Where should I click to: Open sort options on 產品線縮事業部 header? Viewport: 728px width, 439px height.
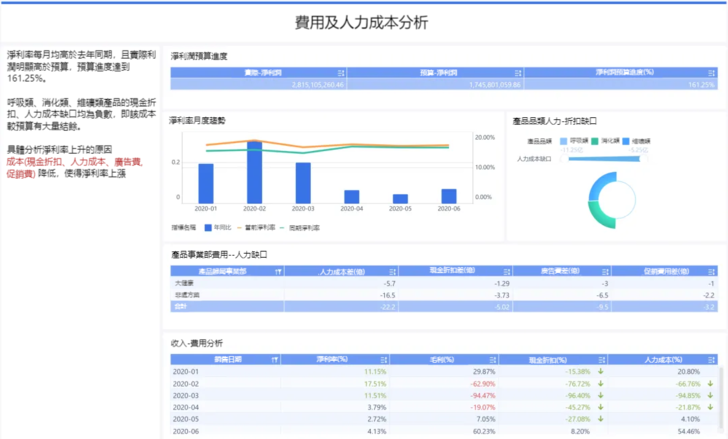(x=276, y=271)
